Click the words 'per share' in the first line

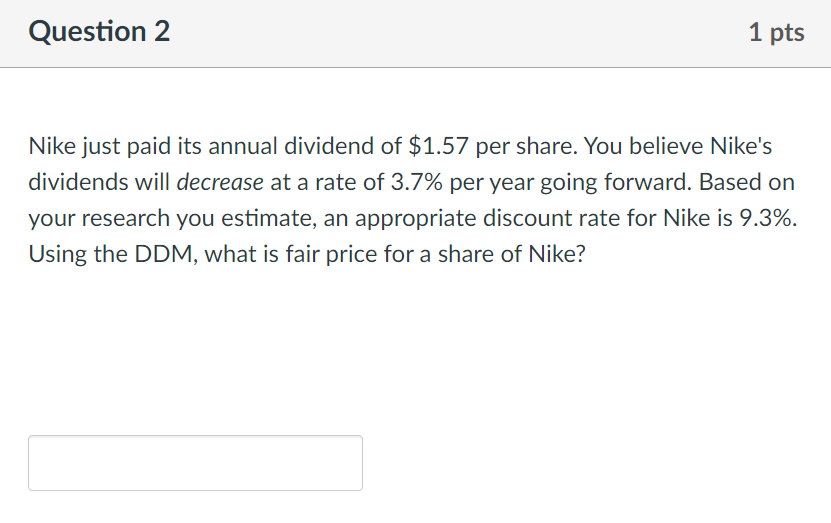pyautogui.click(x=526, y=147)
